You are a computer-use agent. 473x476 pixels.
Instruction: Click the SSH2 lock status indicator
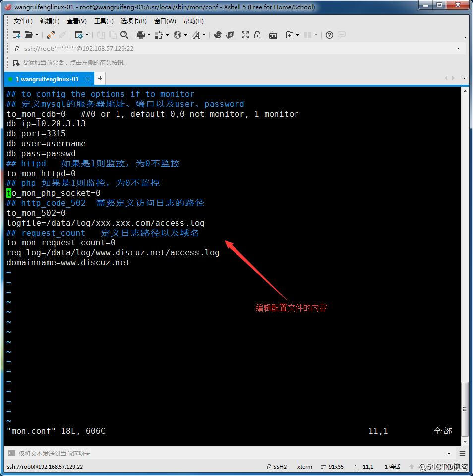(277, 466)
